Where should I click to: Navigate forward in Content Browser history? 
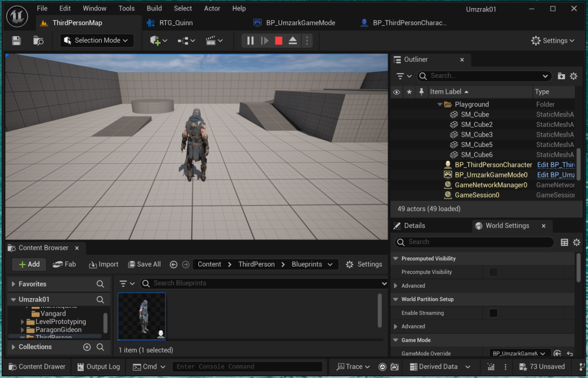click(185, 264)
